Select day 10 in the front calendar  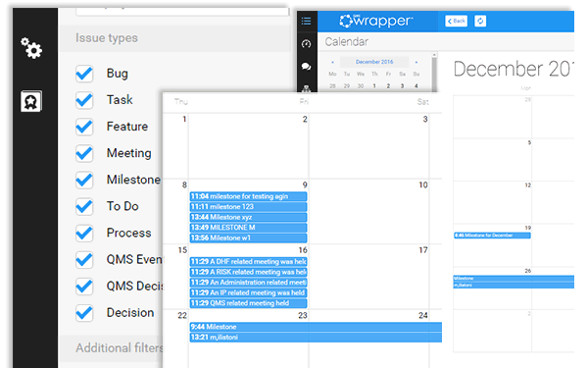[x=423, y=184]
